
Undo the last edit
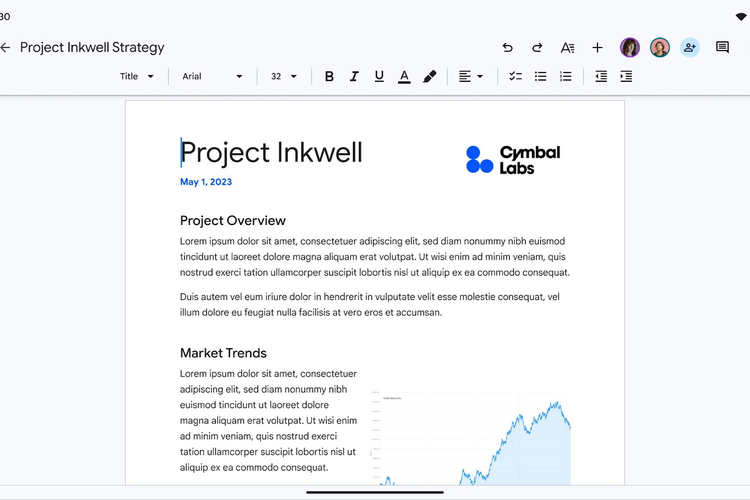point(507,47)
